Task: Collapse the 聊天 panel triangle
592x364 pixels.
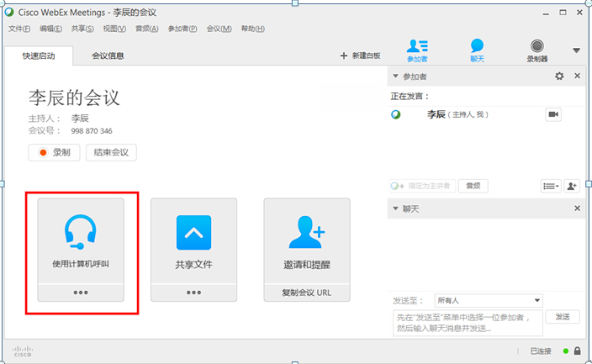Action: point(395,208)
